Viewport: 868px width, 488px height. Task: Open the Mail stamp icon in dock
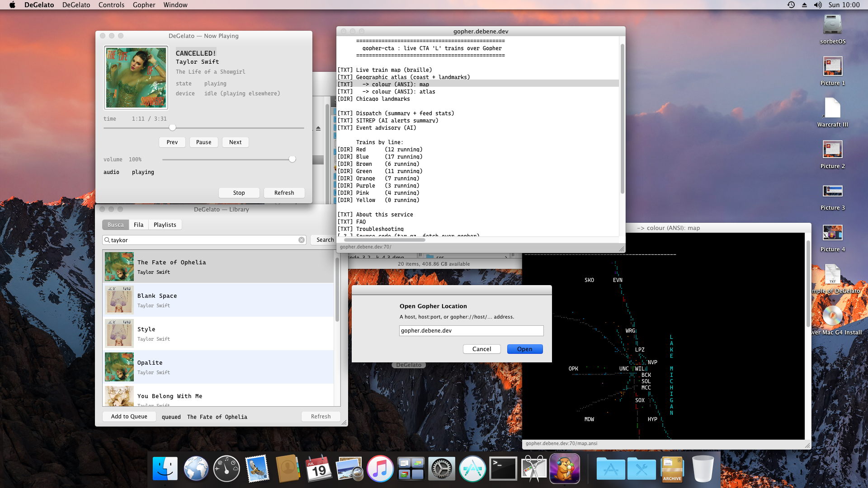pos(257,469)
